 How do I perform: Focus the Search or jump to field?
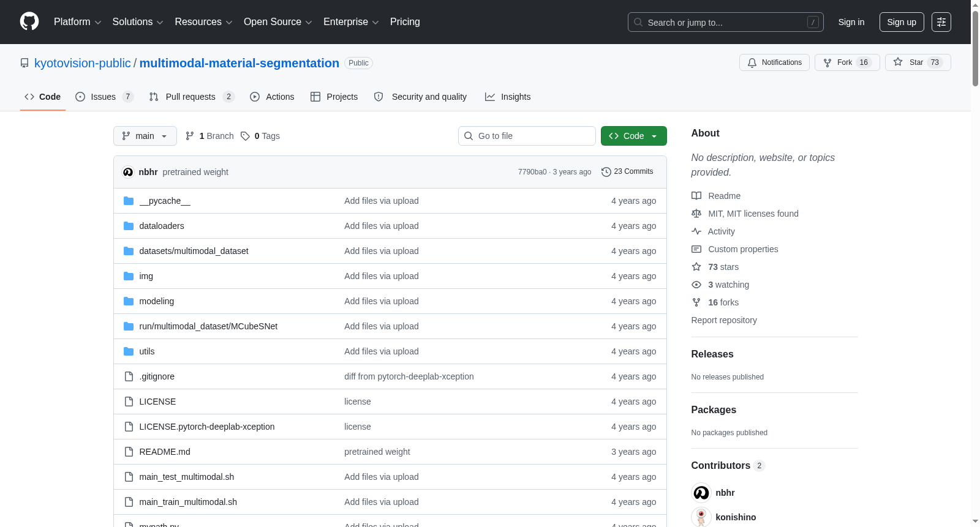pos(725,22)
